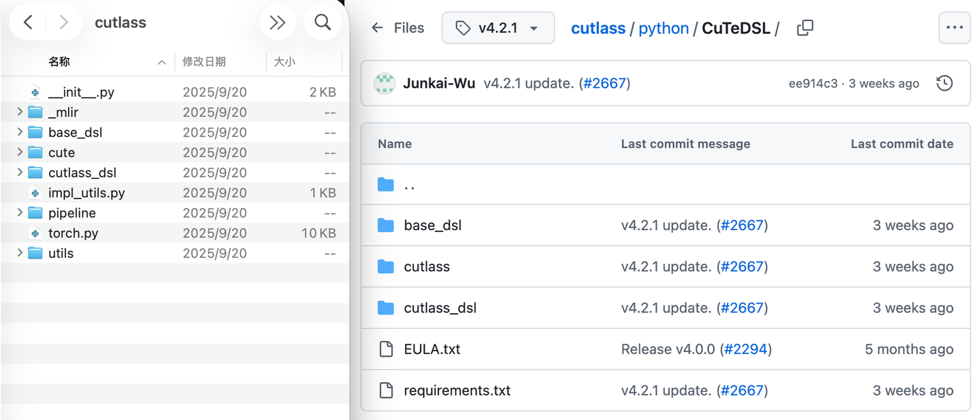Go back to Files view

pyautogui.click(x=398, y=28)
